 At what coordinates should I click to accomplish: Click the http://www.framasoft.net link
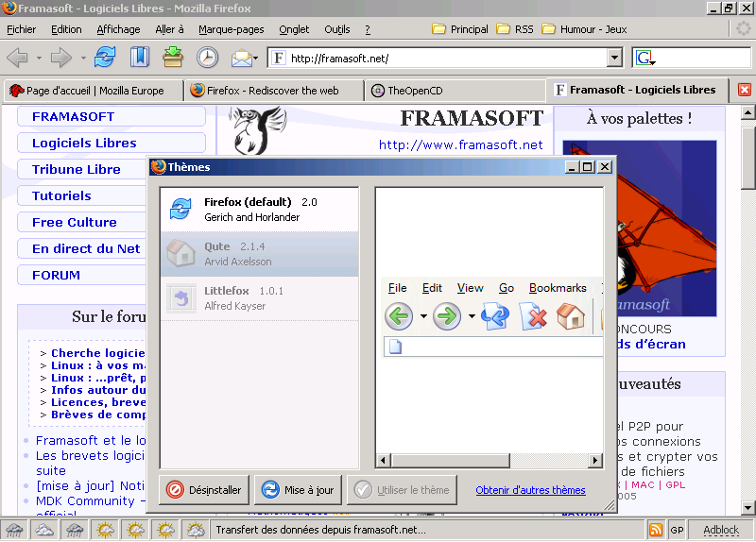tap(461, 144)
